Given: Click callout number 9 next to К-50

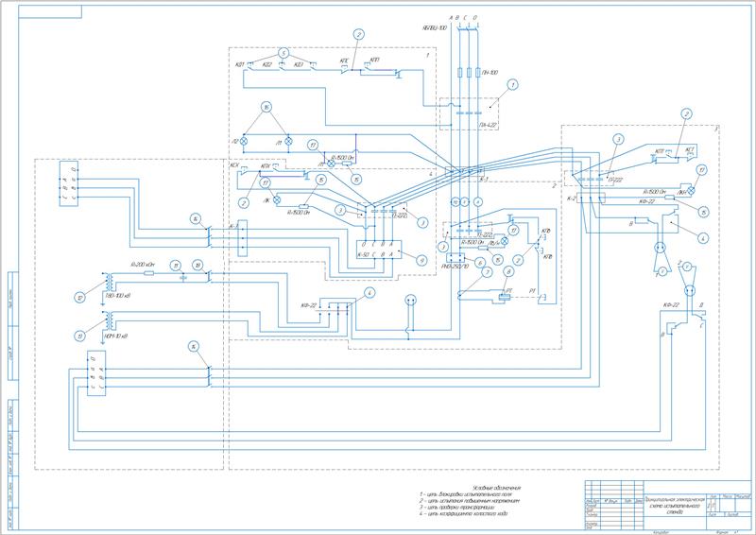Looking at the screenshot, I should (x=421, y=260).
